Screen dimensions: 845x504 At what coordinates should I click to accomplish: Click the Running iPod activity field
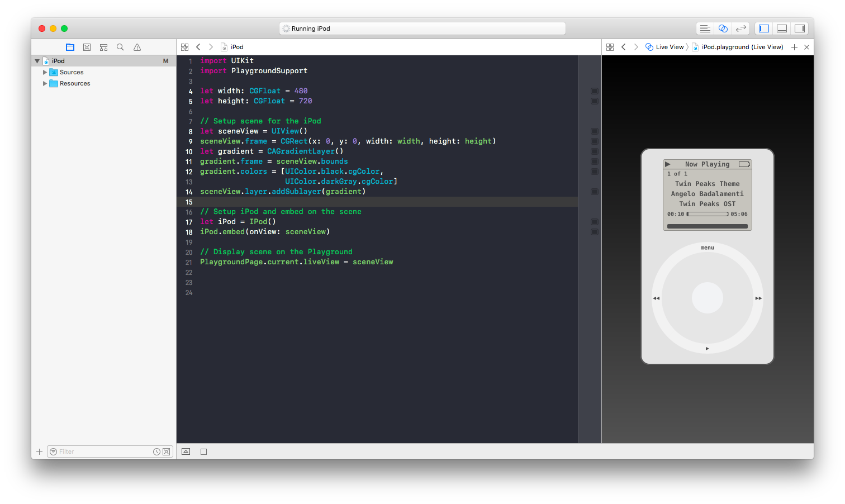[x=422, y=28]
